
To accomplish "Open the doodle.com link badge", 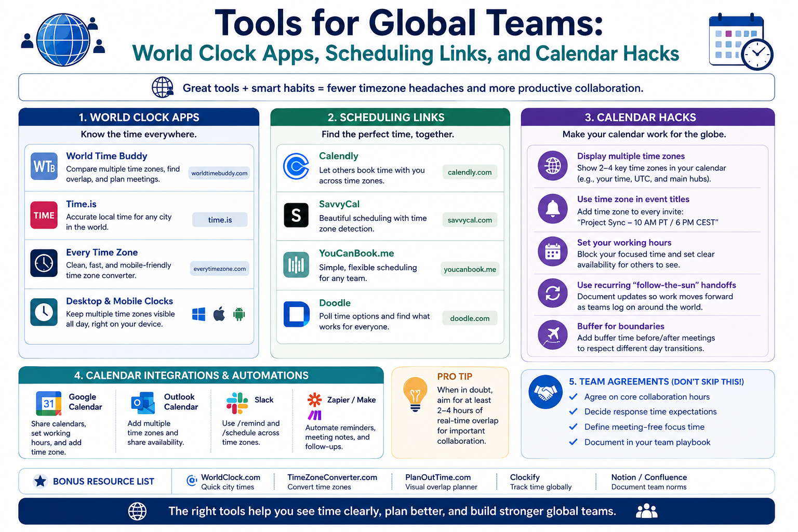I will point(470,318).
